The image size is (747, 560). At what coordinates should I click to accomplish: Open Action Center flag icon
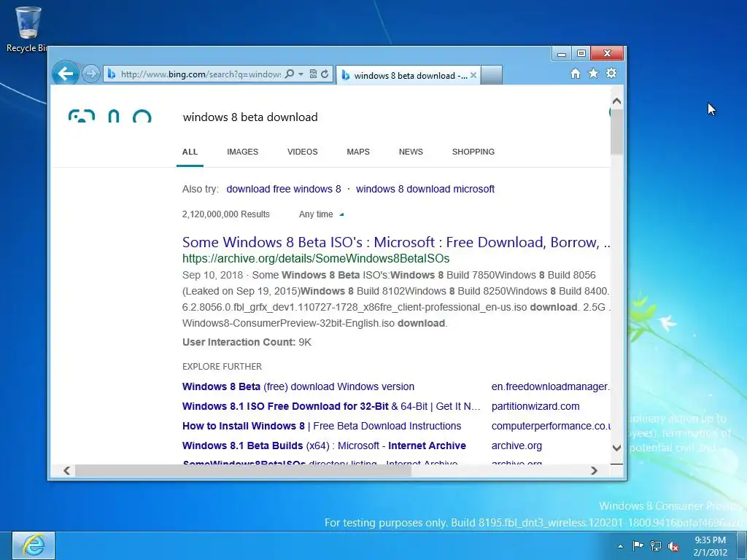(x=638, y=545)
